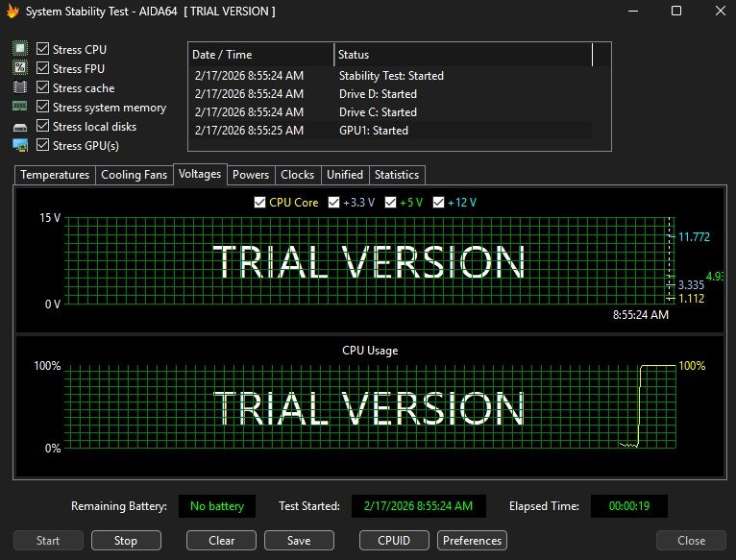Switch to the Temperatures tab
This screenshot has width=736, height=560.
point(55,175)
